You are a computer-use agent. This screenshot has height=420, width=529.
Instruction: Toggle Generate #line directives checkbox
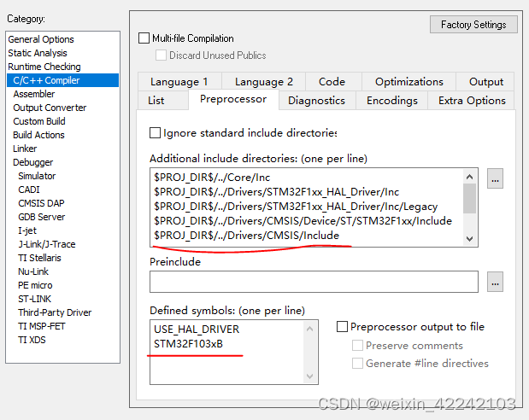(357, 364)
